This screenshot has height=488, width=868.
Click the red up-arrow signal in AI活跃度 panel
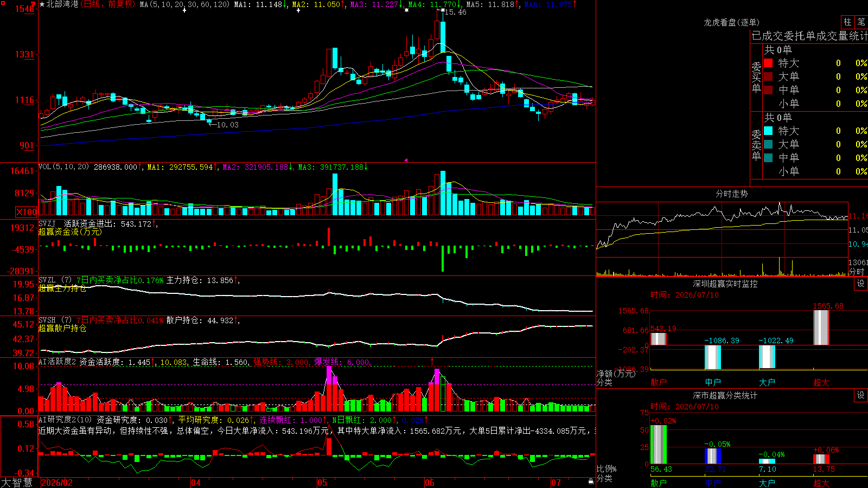pyautogui.click(x=432, y=361)
